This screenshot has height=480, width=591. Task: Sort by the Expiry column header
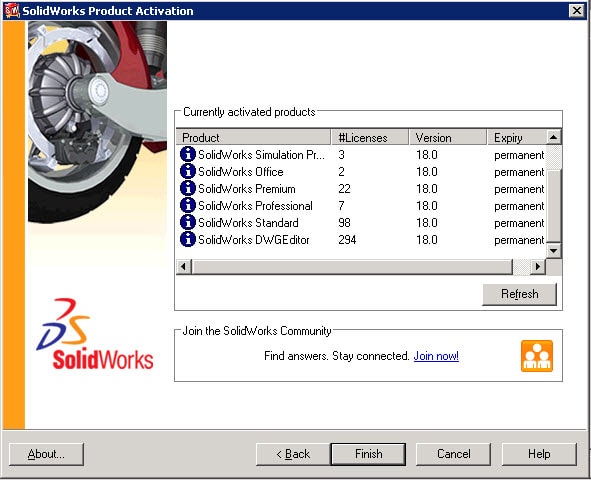[x=516, y=138]
